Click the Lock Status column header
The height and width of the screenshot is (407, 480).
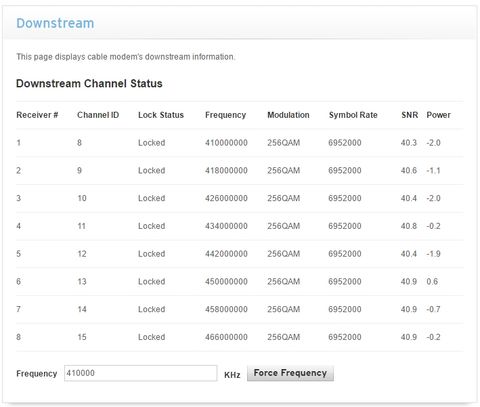click(161, 115)
